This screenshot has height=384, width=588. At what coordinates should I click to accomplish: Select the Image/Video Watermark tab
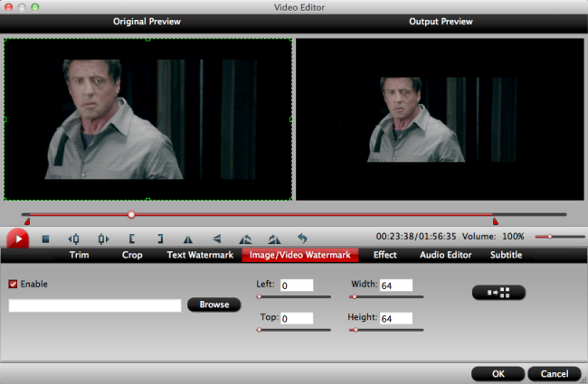coord(300,255)
